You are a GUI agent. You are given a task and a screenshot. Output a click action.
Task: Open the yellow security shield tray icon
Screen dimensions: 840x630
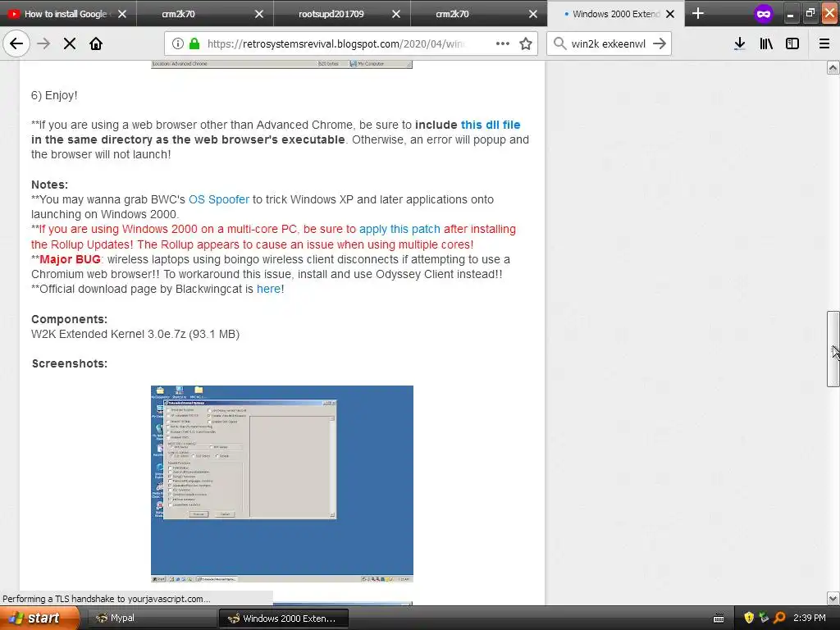pyautogui.click(x=749, y=619)
